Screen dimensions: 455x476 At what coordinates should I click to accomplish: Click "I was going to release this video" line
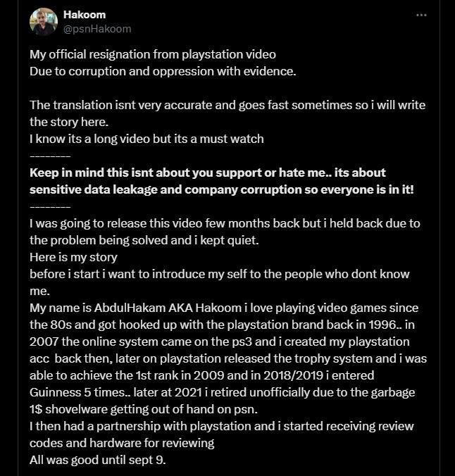(x=225, y=223)
